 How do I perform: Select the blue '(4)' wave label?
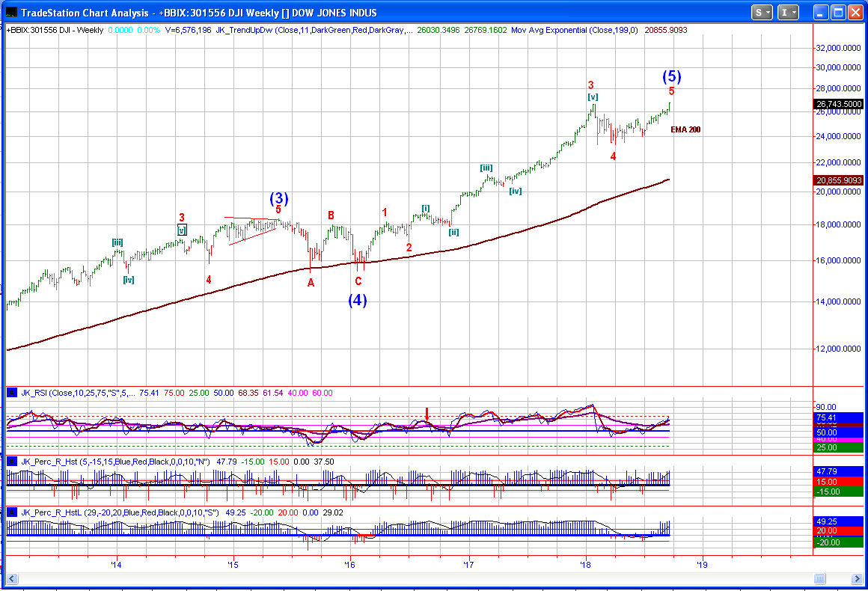pyautogui.click(x=357, y=300)
